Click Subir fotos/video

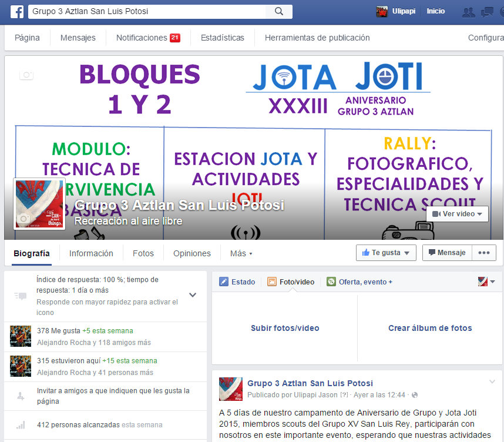285,328
